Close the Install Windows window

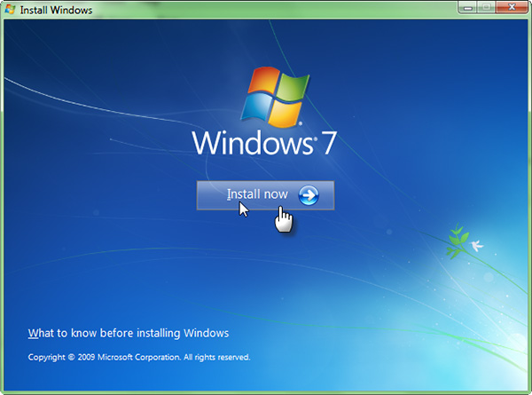512,7
